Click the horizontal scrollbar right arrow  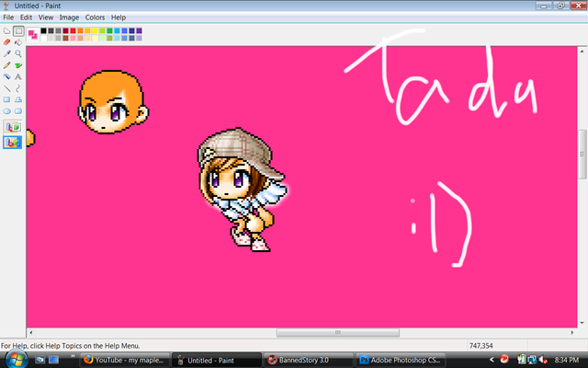pyautogui.click(x=572, y=333)
